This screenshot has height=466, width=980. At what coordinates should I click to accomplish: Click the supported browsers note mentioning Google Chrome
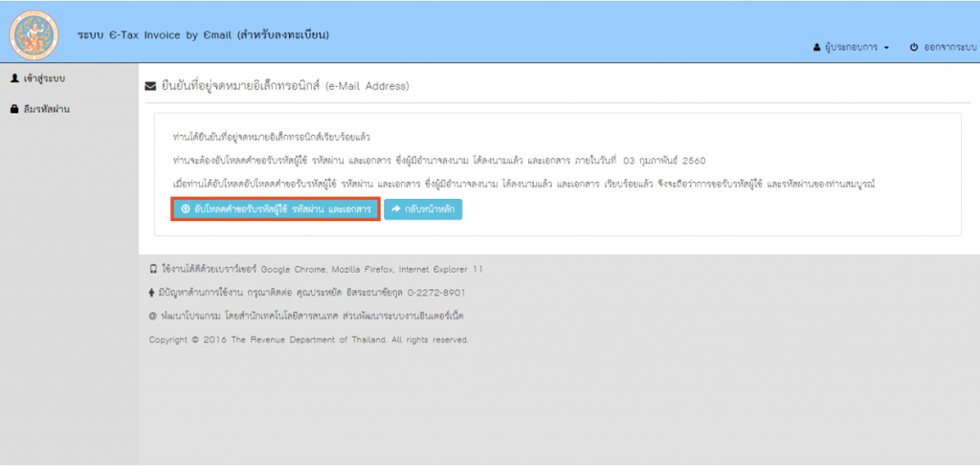click(x=322, y=270)
